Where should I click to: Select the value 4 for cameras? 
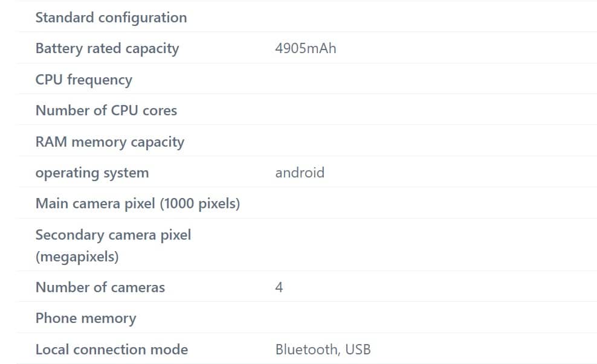pyautogui.click(x=279, y=287)
